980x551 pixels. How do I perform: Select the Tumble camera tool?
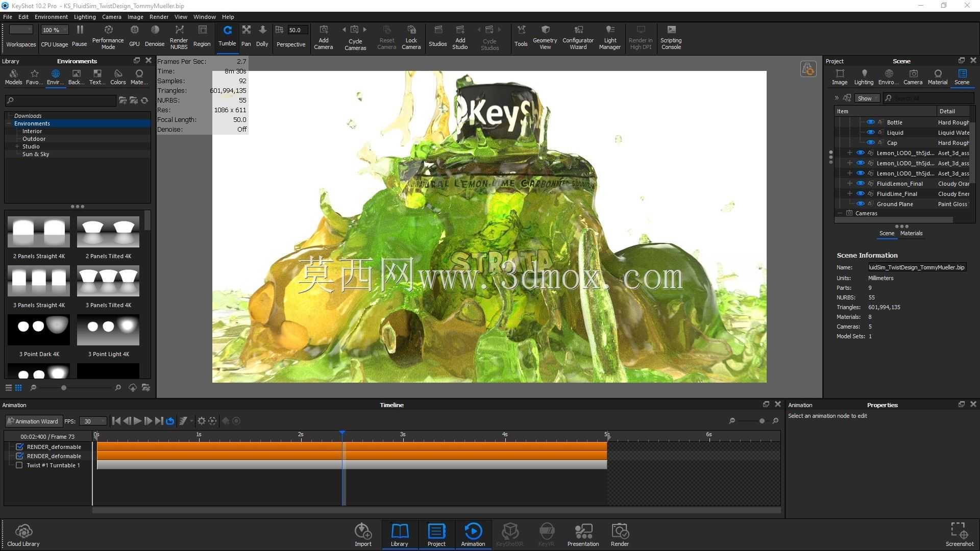[x=227, y=36]
